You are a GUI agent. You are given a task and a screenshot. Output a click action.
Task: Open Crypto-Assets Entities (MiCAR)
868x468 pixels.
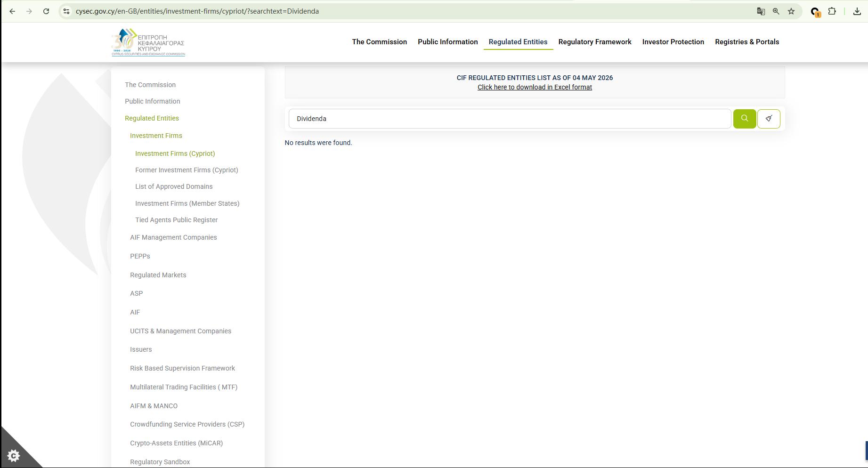(177, 443)
